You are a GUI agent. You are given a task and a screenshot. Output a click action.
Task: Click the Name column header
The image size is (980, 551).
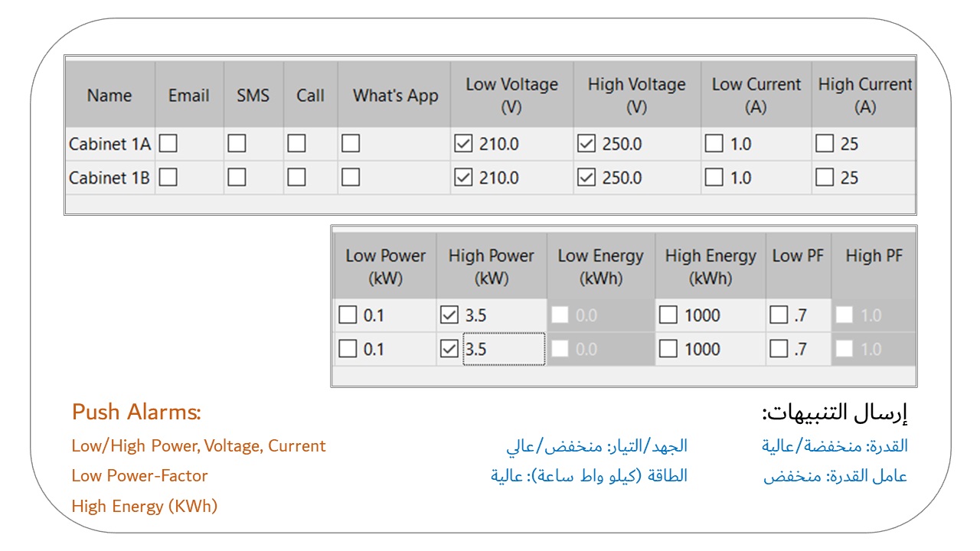click(x=109, y=96)
